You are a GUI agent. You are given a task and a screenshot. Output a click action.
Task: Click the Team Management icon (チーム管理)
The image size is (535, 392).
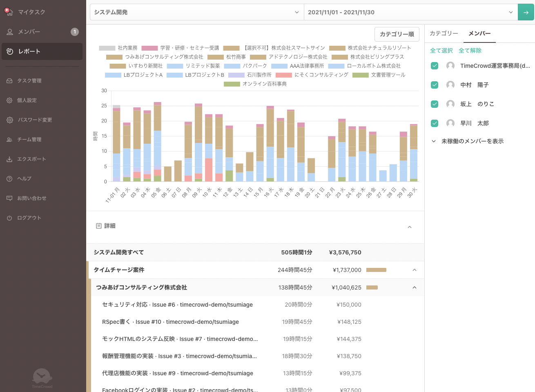pos(9,140)
